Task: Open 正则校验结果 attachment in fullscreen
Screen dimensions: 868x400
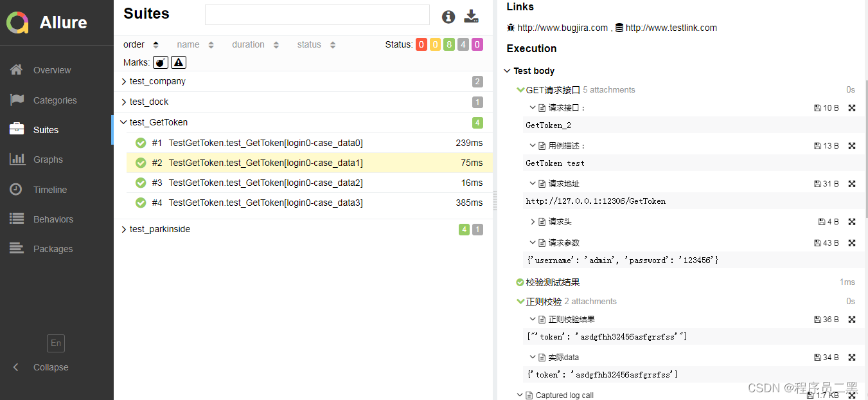Action: (x=852, y=320)
